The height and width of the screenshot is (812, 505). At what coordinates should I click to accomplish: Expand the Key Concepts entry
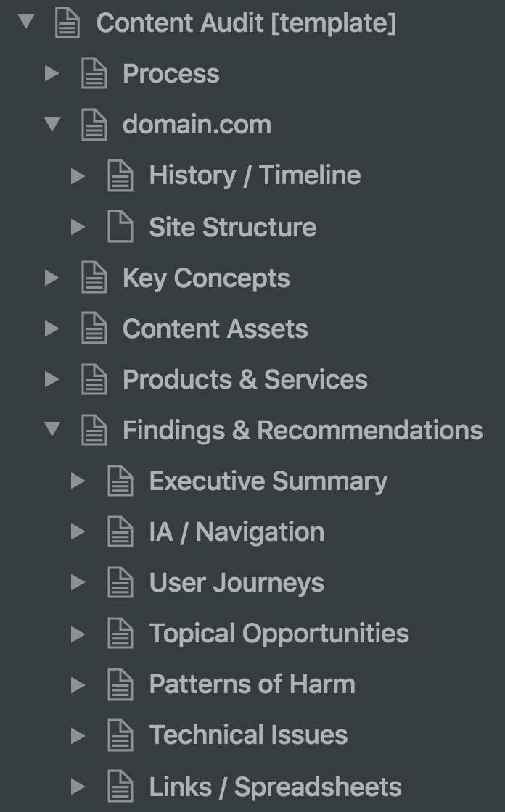point(52,277)
